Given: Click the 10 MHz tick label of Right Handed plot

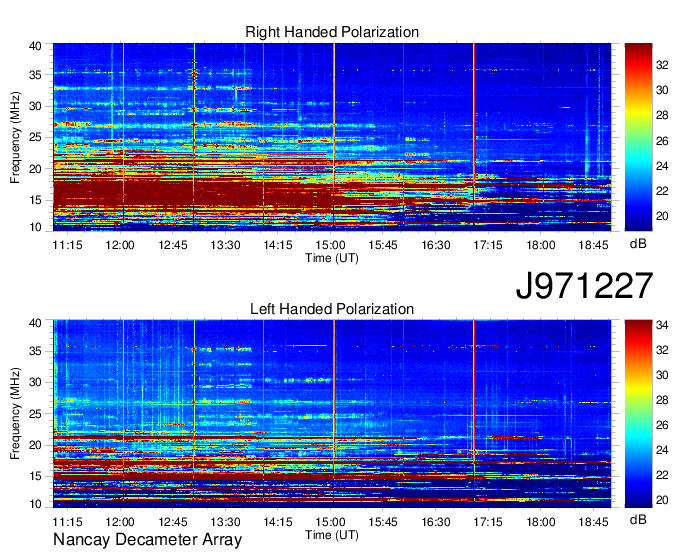Looking at the screenshot, I should click(x=35, y=227).
